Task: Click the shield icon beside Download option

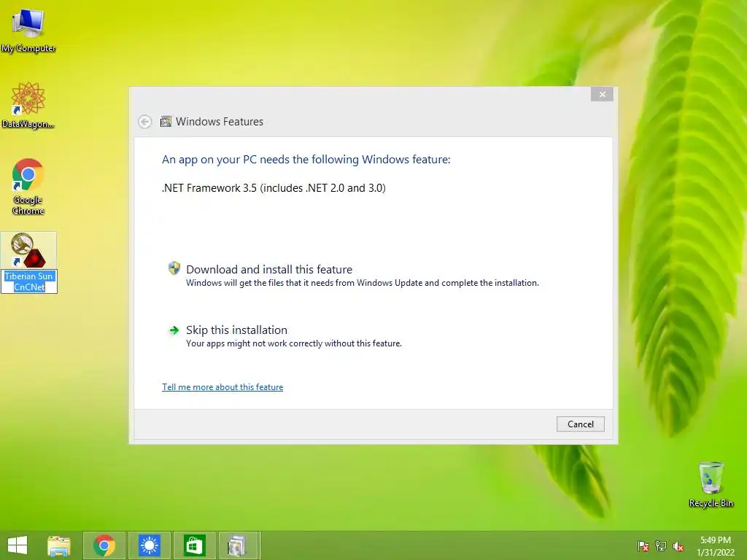Action: (x=174, y=268)
